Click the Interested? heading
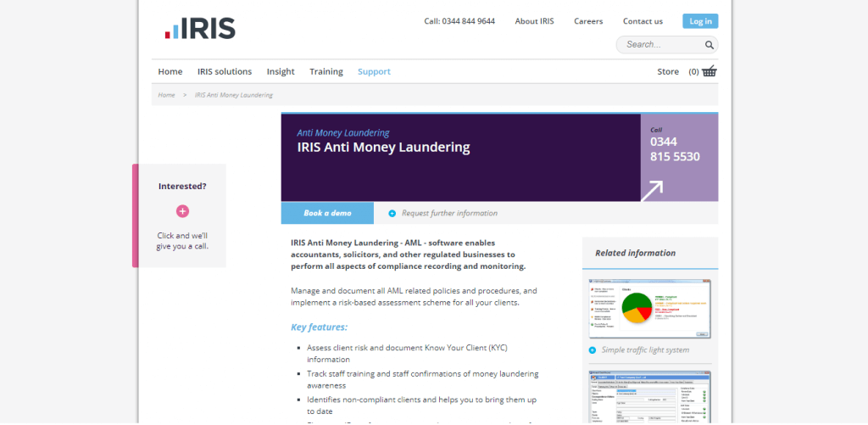 pos(183,186)
